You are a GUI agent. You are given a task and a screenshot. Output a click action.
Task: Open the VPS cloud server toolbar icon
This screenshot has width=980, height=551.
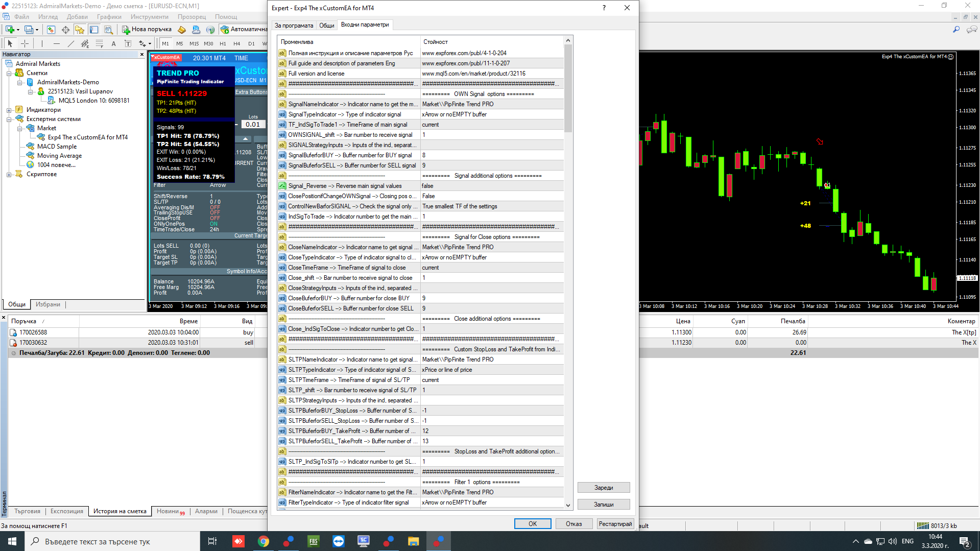point(196,30)
